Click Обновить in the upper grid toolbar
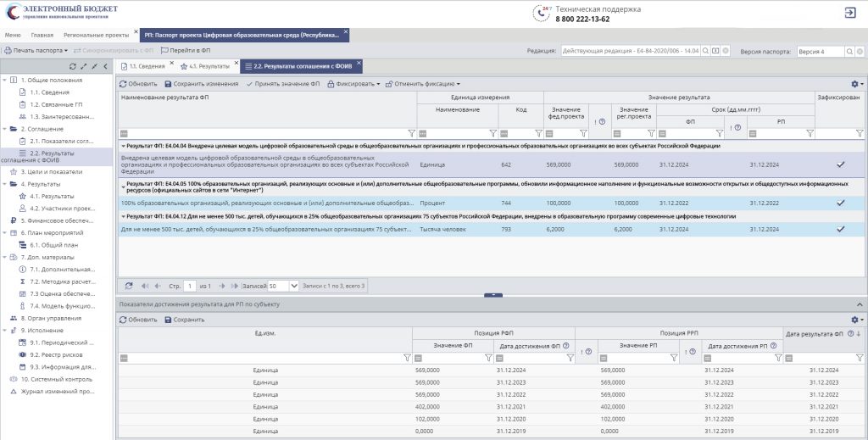Screen dimensions: 868x440 (x=138, y=84)
